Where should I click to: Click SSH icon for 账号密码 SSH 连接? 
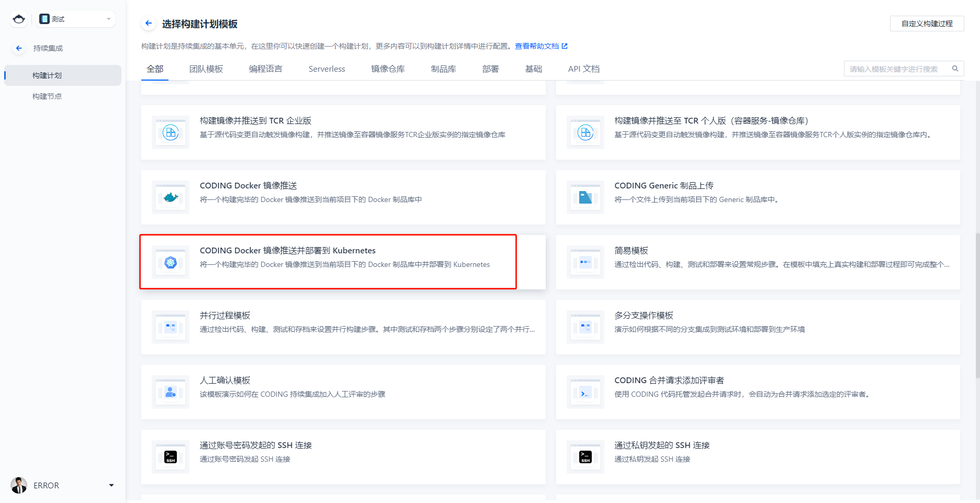(x=171, y=457)
